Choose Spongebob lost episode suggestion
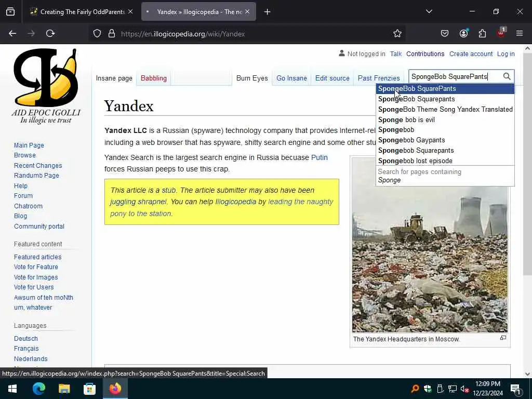Screen dimensions: 532x399 point(445,161)
